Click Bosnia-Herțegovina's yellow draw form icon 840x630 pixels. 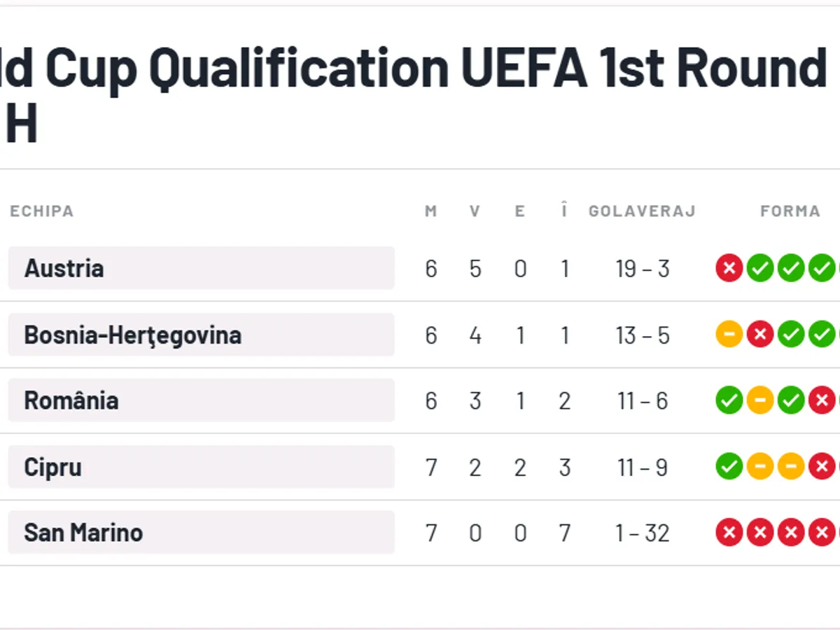coord(729,335)
